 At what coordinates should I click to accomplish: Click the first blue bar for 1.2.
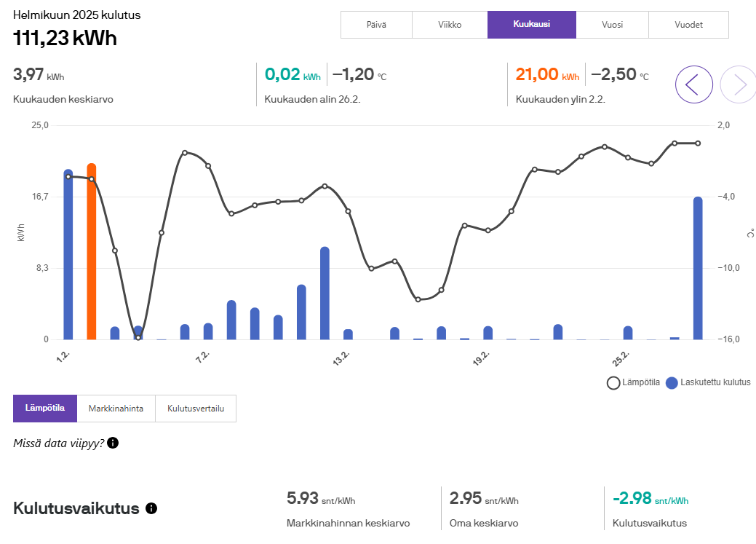click(x=68, y=255)
